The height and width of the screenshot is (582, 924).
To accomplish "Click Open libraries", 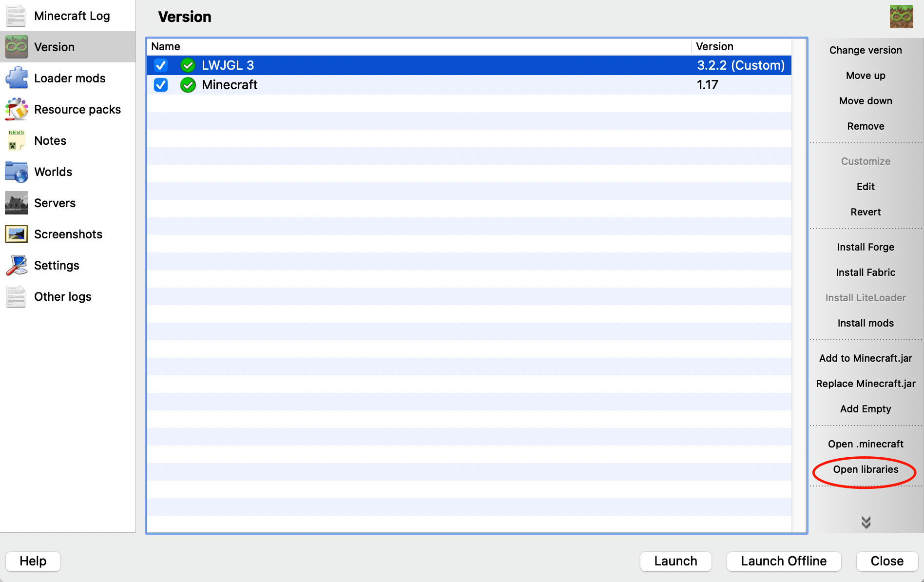I will coord(866,469).
